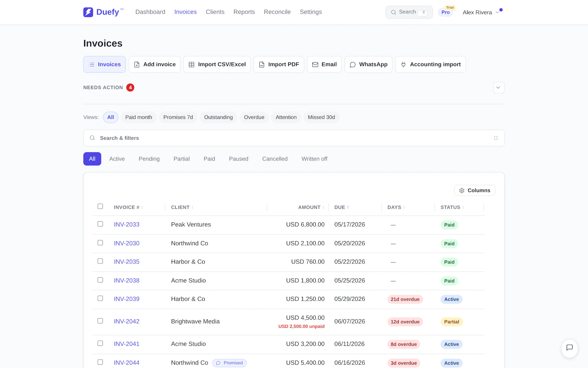Expand the Needs Action section chevron
Image resolution: width=588 pixels, height=368 pixels.
click(498, 88)
